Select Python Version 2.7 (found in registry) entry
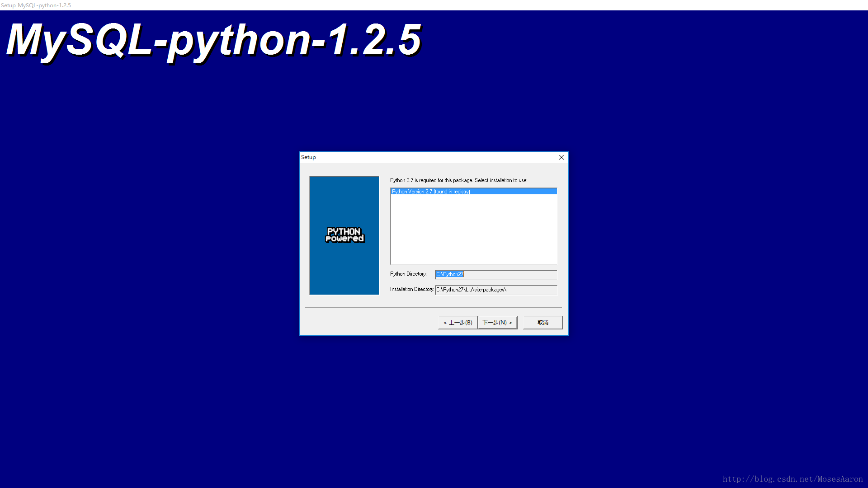Image resolution: width=868 pixels, height=488 pixels. coord(473,192)
